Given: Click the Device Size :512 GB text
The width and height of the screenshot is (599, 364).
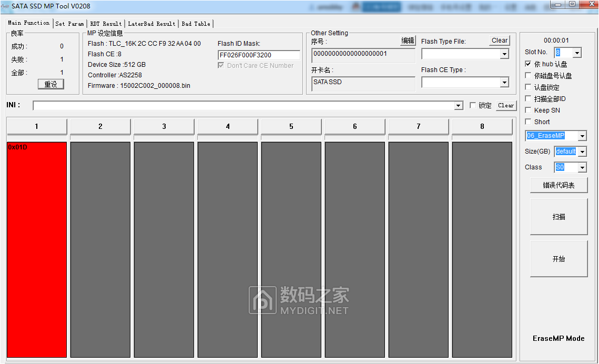Looking at the screenshot, I should [x=117, y=65].
